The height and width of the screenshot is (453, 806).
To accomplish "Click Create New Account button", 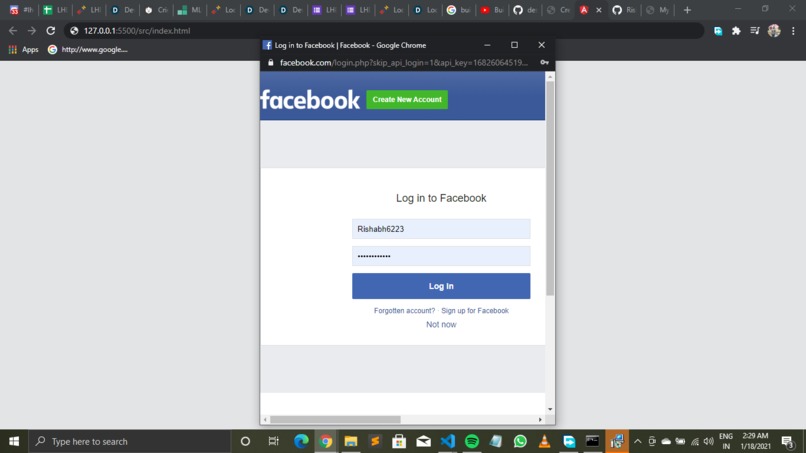I will (407, 99).
